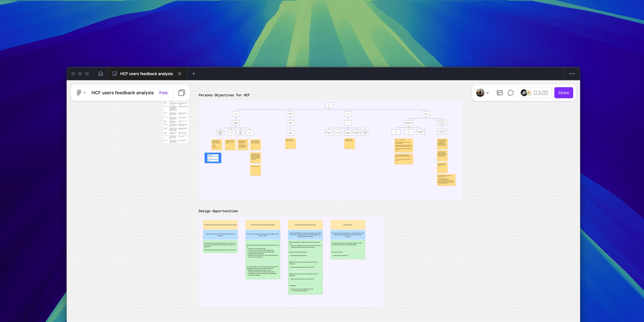Image resolution: width=644 pixels, height=322 pixels.
Task: Click the music vinyl icon in timer
Action: [x=524, y=93]
